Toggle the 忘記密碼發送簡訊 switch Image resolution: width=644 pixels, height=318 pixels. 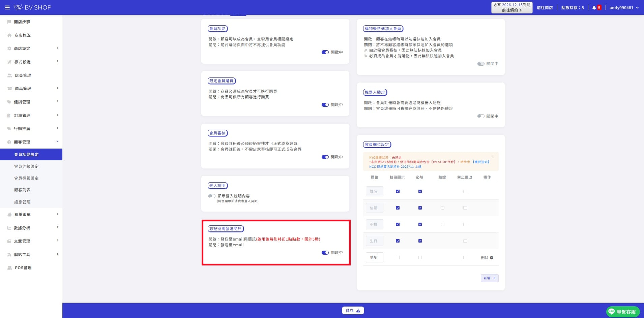pos(325,253)
